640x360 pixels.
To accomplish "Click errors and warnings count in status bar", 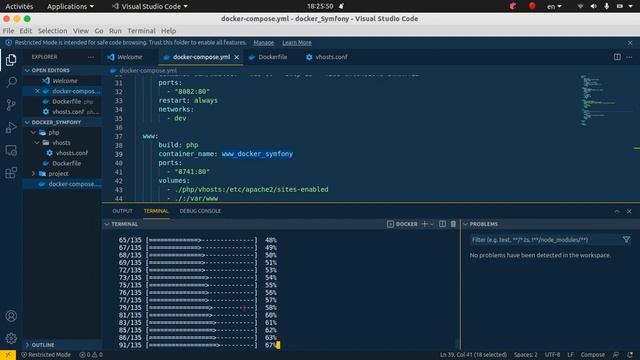I will (x=91, y=355).
